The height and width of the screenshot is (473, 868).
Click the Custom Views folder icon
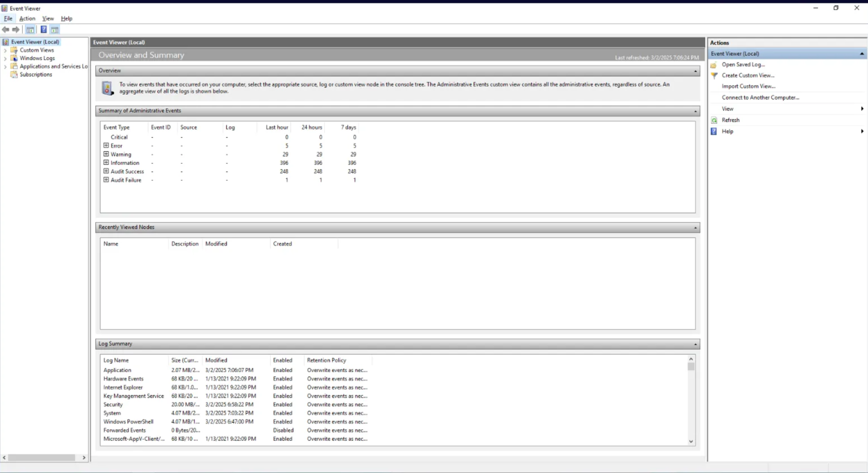click(x=14, y=50)
